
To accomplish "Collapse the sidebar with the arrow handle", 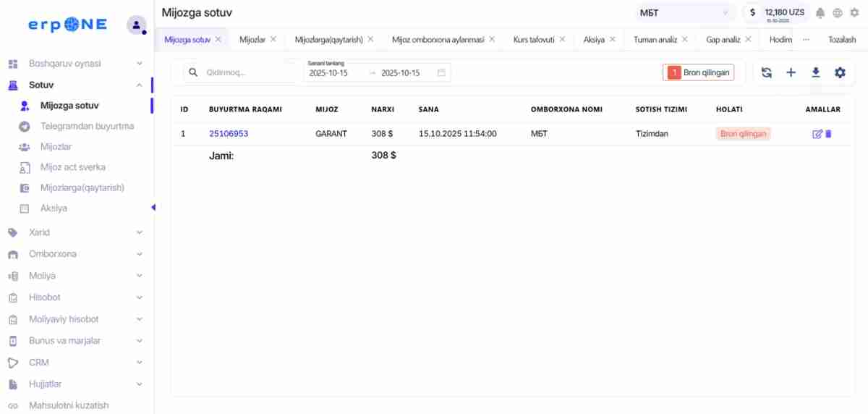I will [x=153, y=208].
